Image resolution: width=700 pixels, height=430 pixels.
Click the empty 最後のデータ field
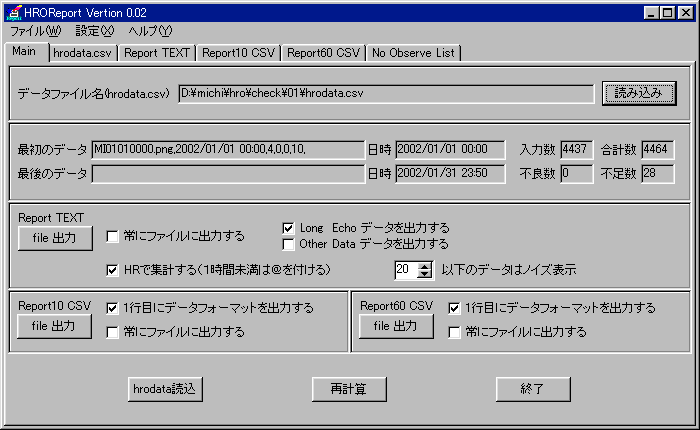click(228, 174)
